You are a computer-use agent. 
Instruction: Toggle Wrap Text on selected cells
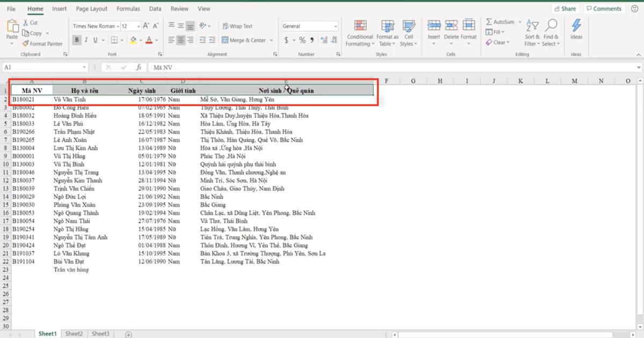coord(225,26)
